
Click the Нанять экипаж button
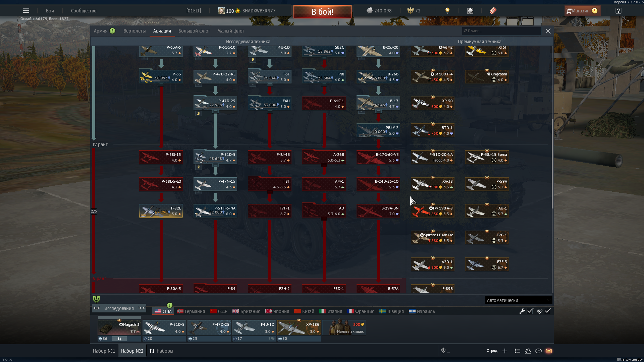tap(344, 327)
